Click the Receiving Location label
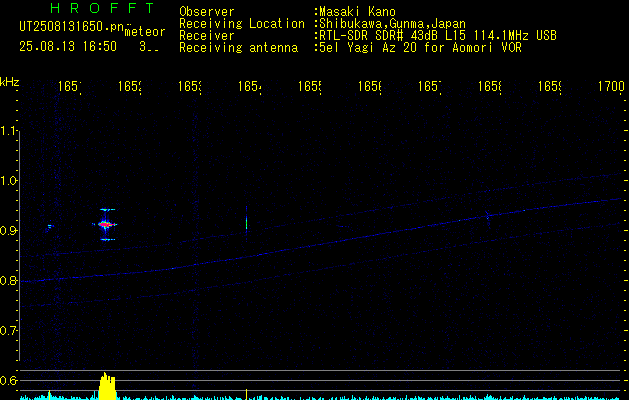 [x=242, y=24]
